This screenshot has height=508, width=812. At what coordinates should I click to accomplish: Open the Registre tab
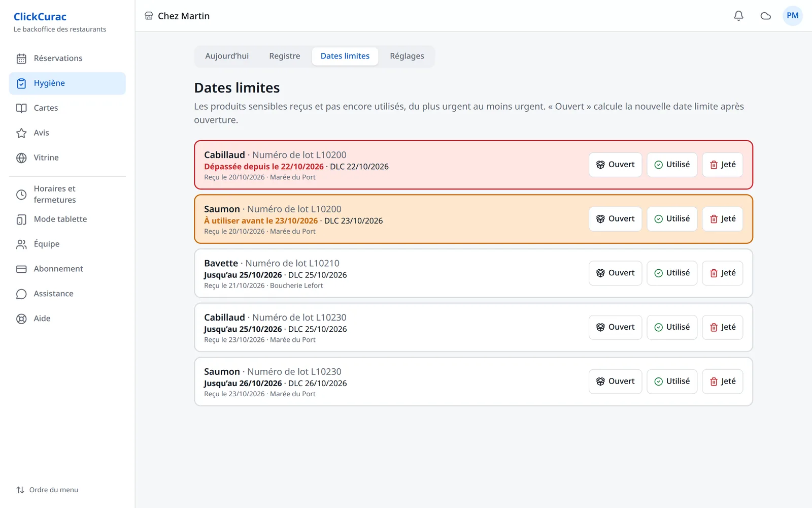pyautogui.click(x=285, y=56)
